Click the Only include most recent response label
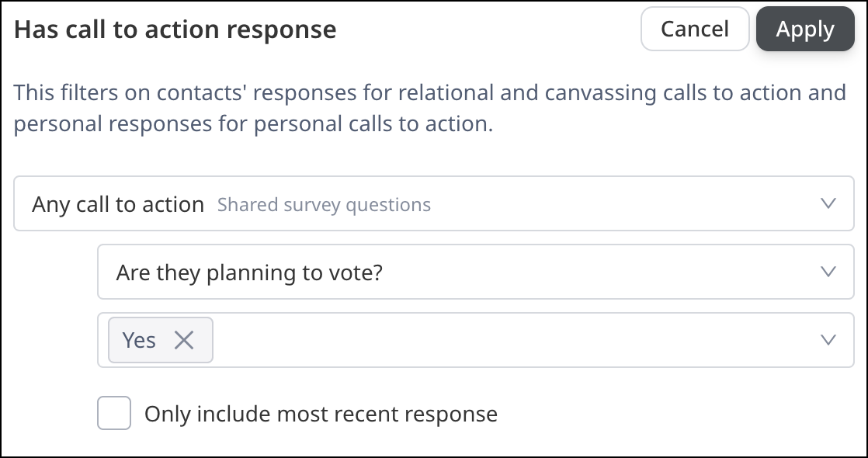 [321, 414]
